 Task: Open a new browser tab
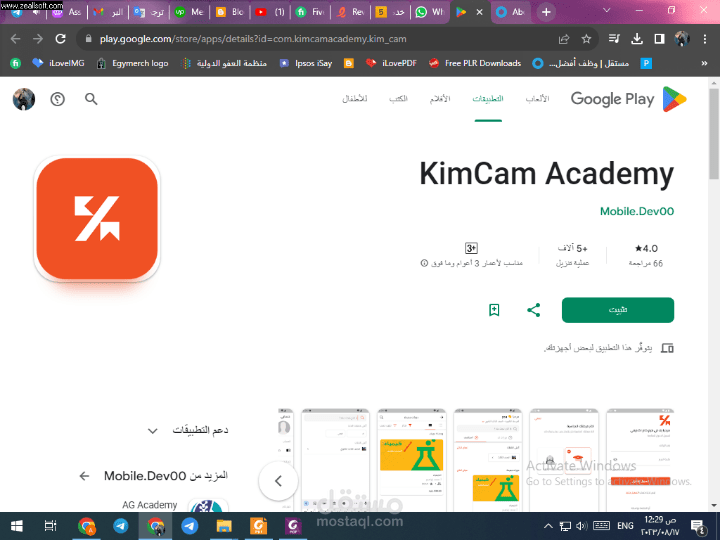click(546, 12)
